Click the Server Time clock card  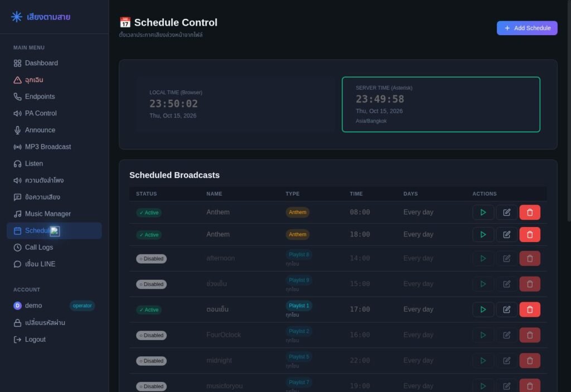pyautogui.click(x=441, y=105)
